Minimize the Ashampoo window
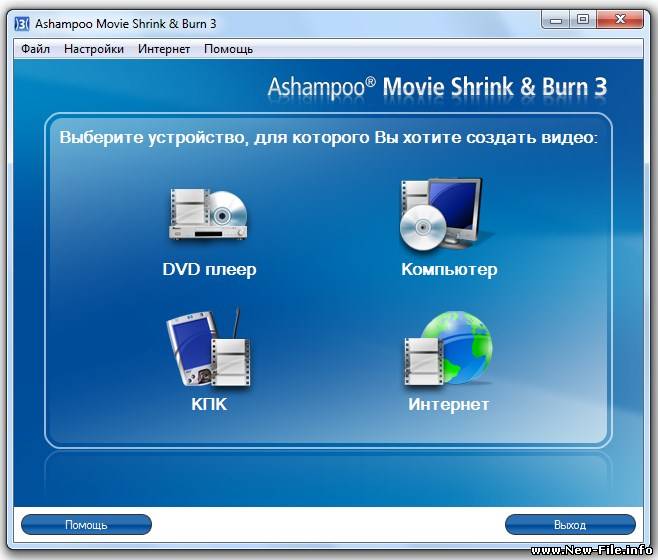658x560 pixels. tap(556, 20)
